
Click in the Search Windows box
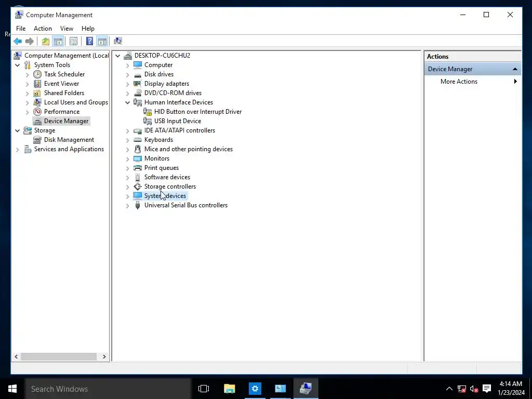click(108, 389)
